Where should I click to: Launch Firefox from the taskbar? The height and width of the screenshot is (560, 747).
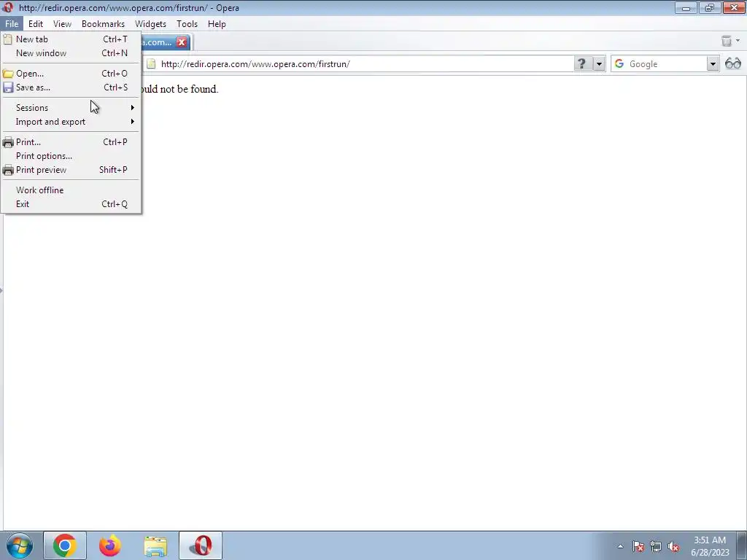[110, 545]
